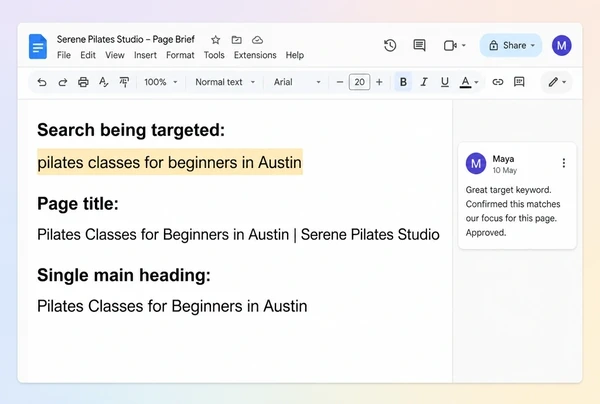Click the '10 May' comment date
Image resolution: width=600 pixels, height=404 pixels.
(x=504, y=170)
